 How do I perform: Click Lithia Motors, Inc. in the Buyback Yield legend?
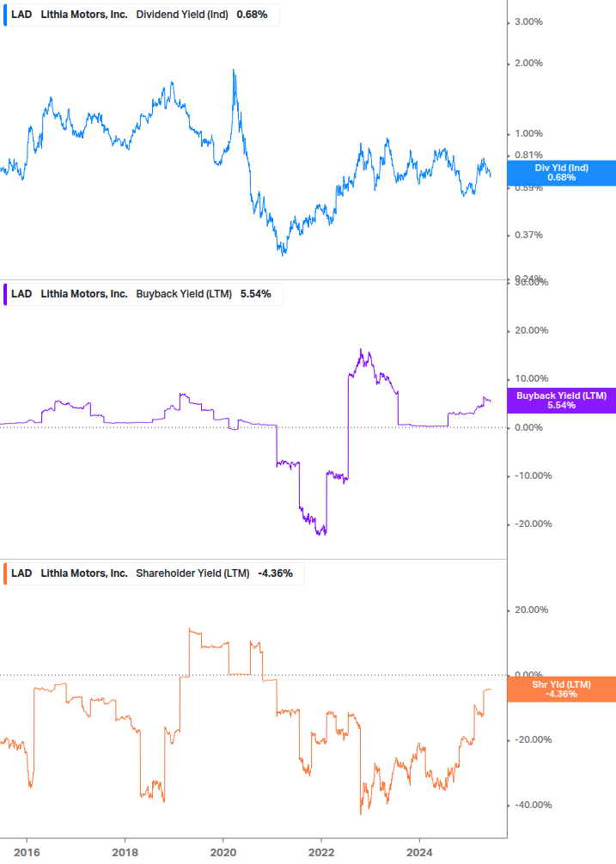point(84,294)
